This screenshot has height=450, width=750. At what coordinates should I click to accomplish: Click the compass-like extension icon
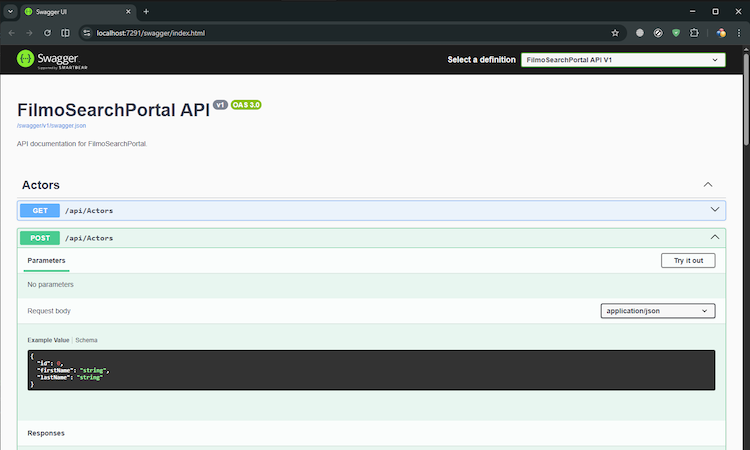(658, 33)
